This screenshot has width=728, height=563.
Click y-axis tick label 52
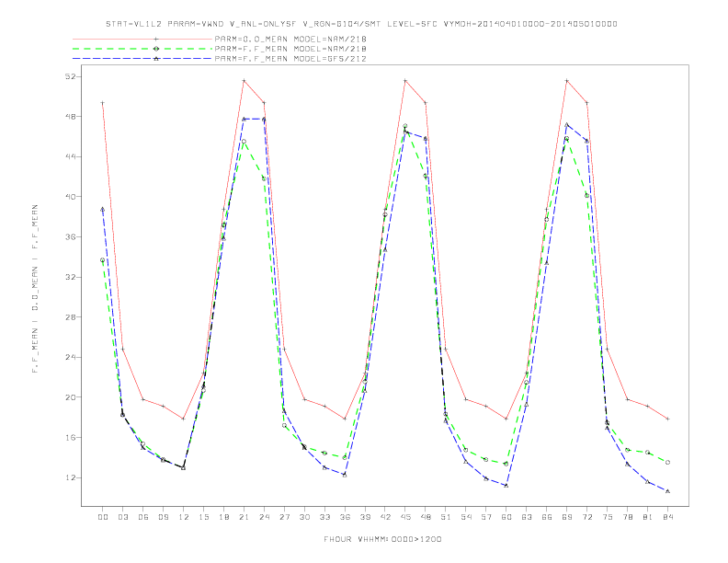(71, 76)
